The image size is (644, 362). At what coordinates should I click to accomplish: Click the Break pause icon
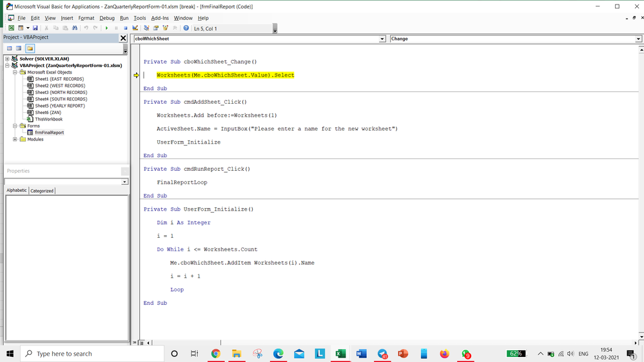tap(116, 28)
